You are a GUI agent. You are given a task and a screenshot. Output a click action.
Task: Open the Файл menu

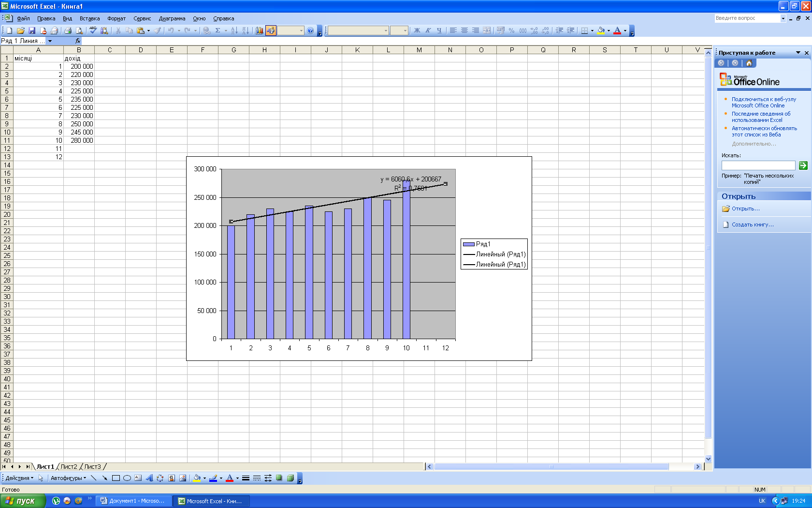(23, 18)
